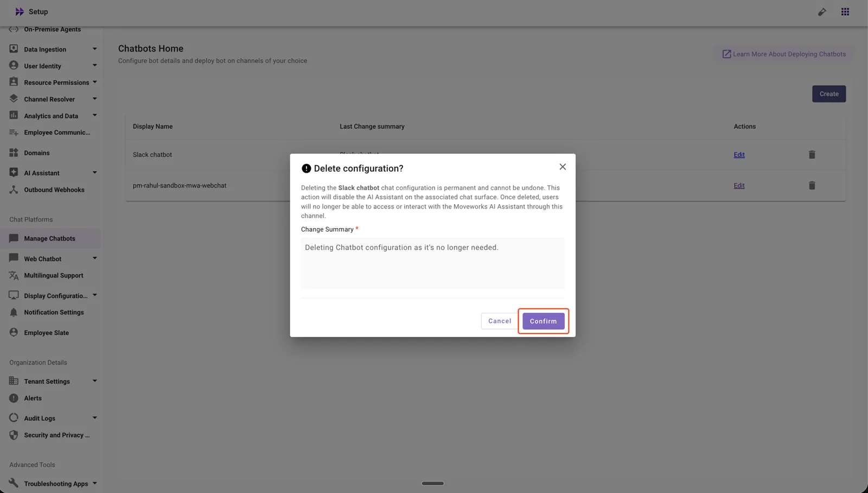Screen dimensions: 868x493
Task: Click the pencil edit icon in header
Action: click(822, 12)
